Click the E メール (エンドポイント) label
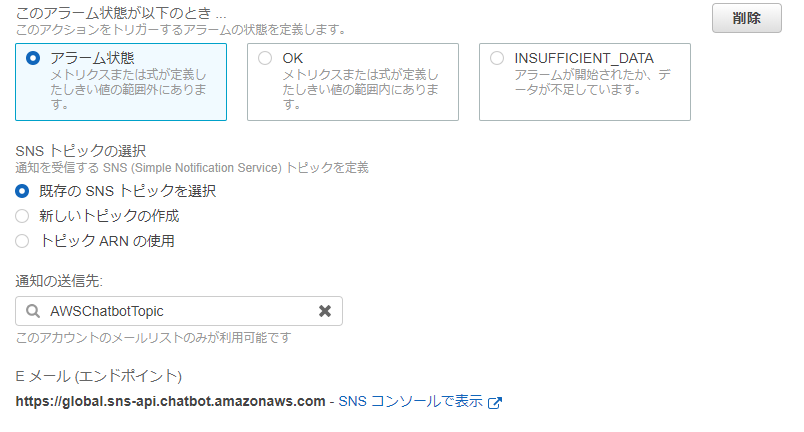Screen dimensions: 804x432 [x=99, y=376]
